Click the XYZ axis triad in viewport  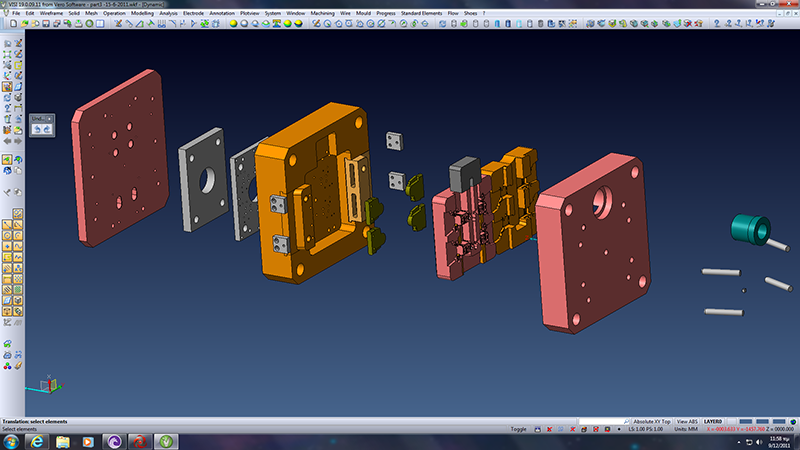coord(47,383)
